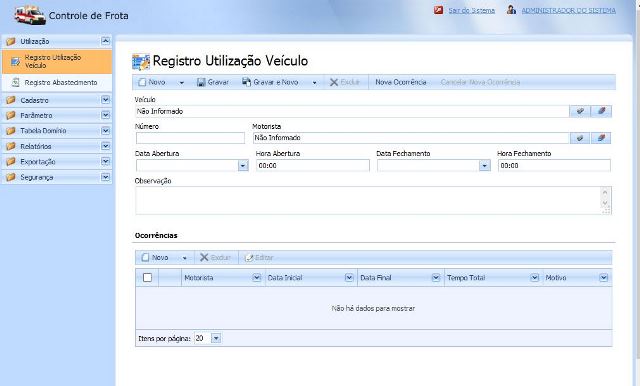The image size is (640, 386).
Task: Click the Veículo field showing Não Informado
Action: point(352,111)
